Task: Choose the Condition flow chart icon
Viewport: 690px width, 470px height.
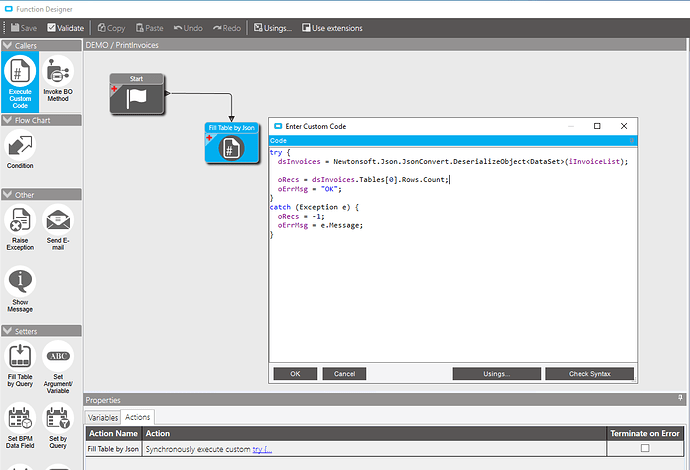Action: coord(21,145)
